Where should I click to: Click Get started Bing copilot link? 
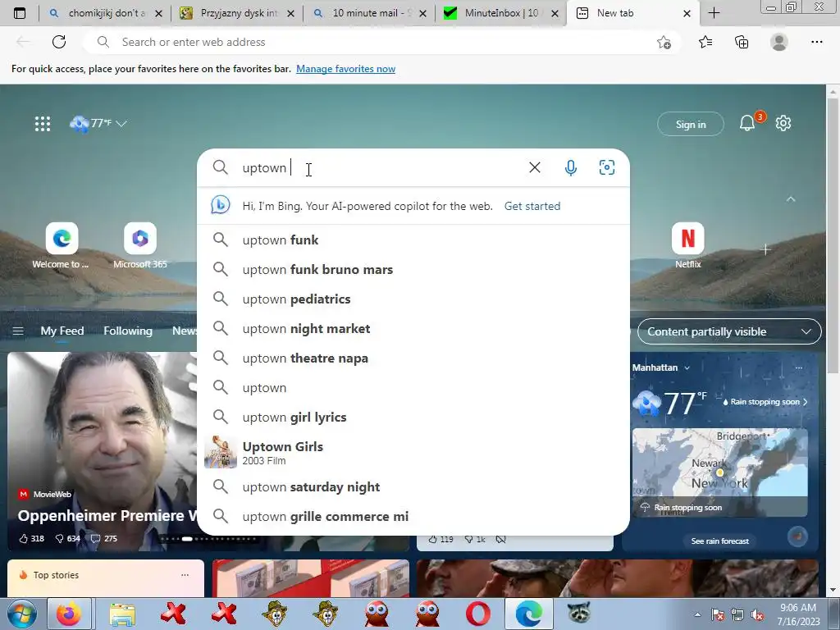tap(532, 206)
